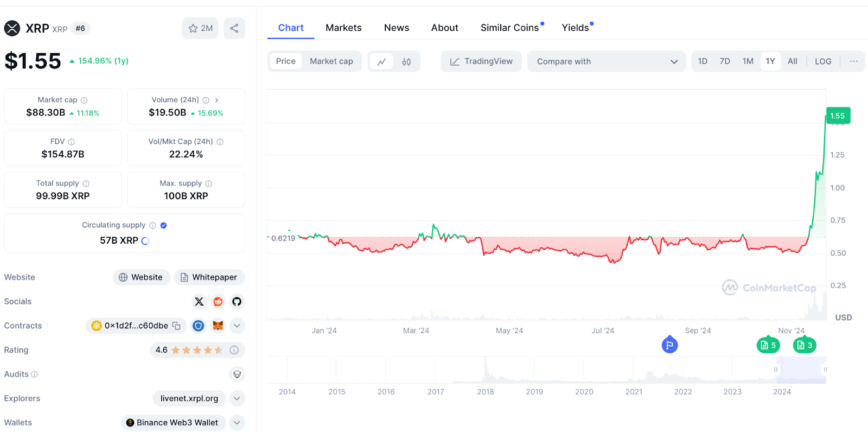Open the Whitepaper link
The image size is (868, 432).
[209, 277]
